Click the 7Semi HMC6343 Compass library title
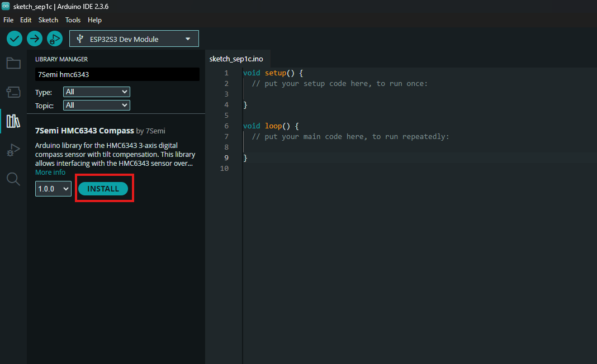 84,131
